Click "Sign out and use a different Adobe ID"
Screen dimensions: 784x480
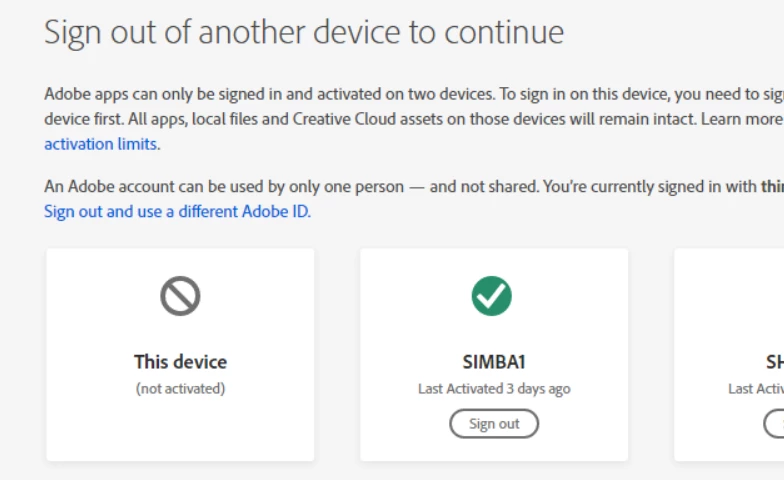coord(177,212)
